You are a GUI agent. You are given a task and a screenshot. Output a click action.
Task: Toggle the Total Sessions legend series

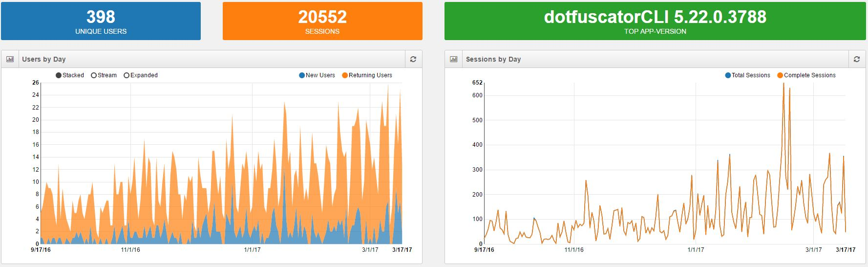(747, 75)
